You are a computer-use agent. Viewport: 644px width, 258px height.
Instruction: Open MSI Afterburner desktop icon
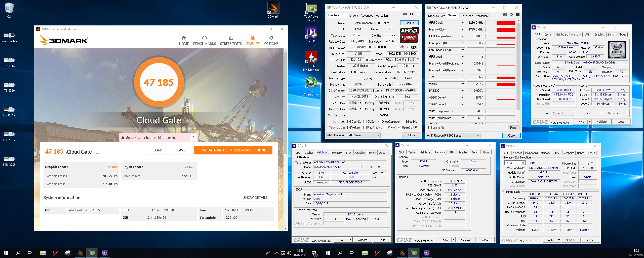311,86
